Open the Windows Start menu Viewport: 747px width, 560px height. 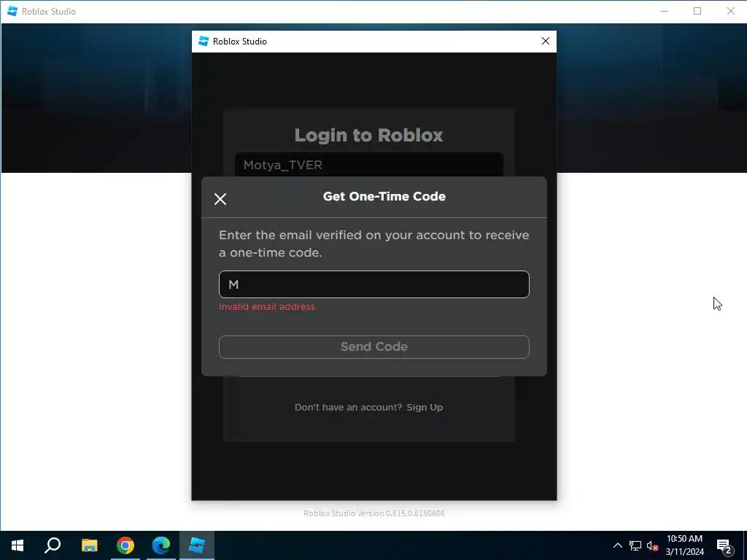18,545
